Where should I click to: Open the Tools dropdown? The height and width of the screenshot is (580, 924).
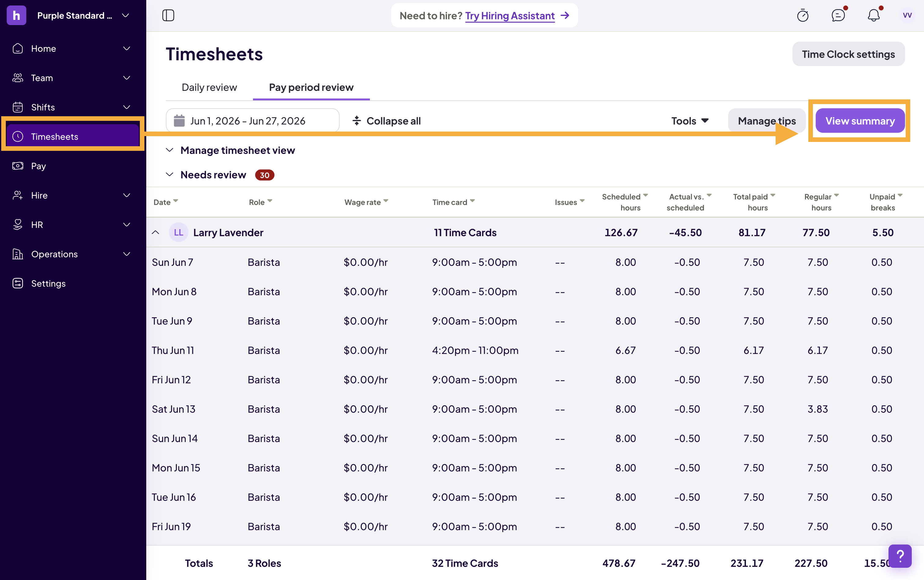690,121
